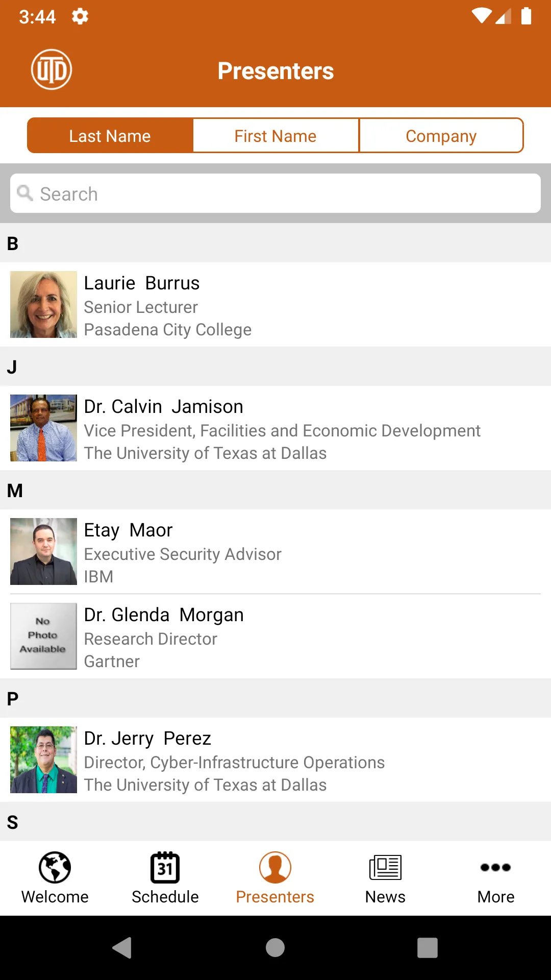Open the News newspaper icon
The width and height of the screenshot is (551, 980).
385,867
